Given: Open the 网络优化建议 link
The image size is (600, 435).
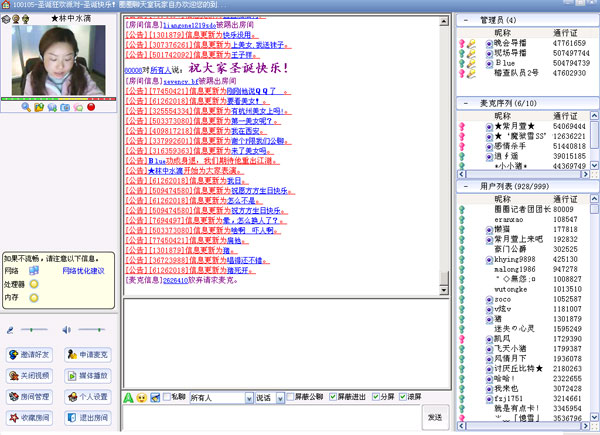Looking at the screenshot, I should (83, 270).
